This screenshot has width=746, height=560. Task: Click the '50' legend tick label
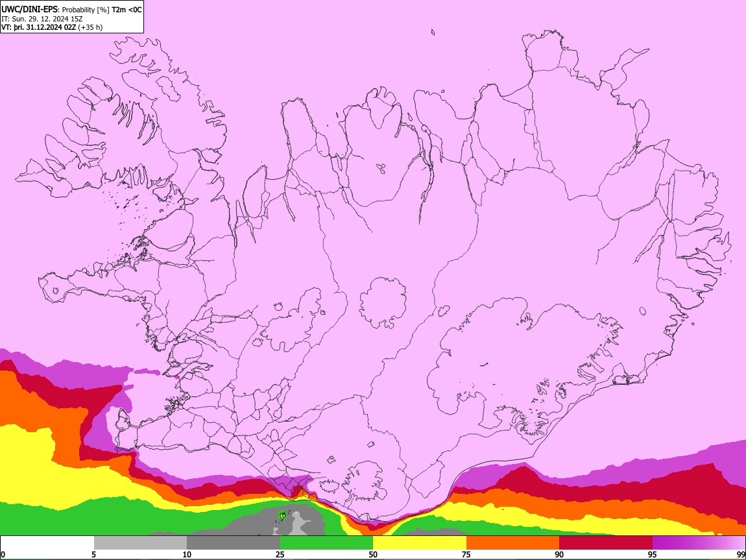(373, 555)
